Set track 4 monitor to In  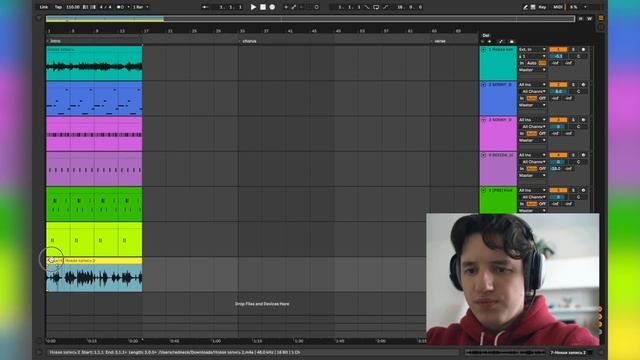pyautogui.click(x=522, y=169)
